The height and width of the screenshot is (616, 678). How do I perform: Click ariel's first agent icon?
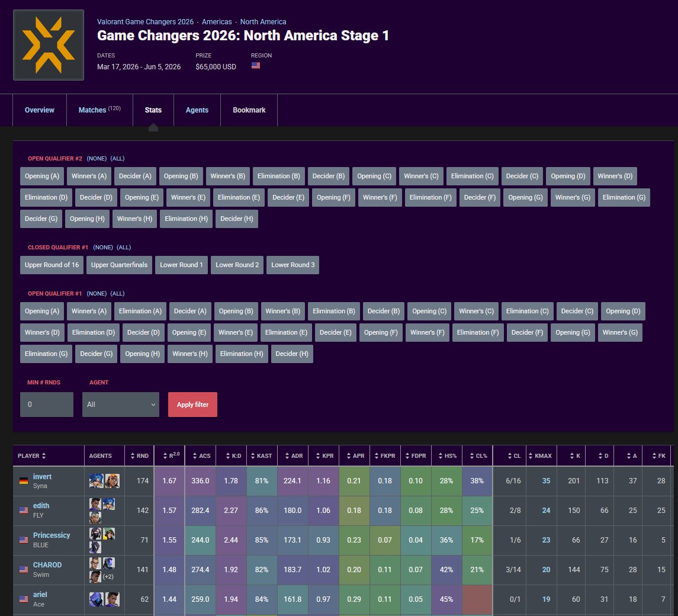[96, 599]
